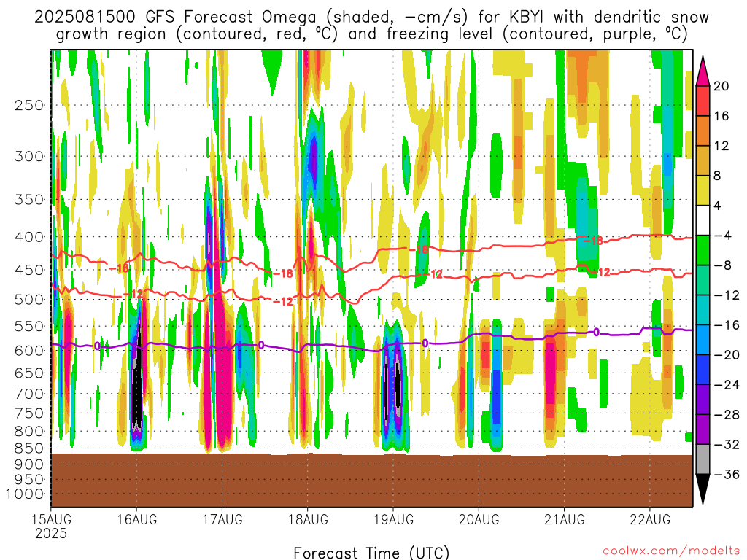Screen dimensions: 747x560
Task: Click the colorbar value label -28
Action: click(726, 415)
